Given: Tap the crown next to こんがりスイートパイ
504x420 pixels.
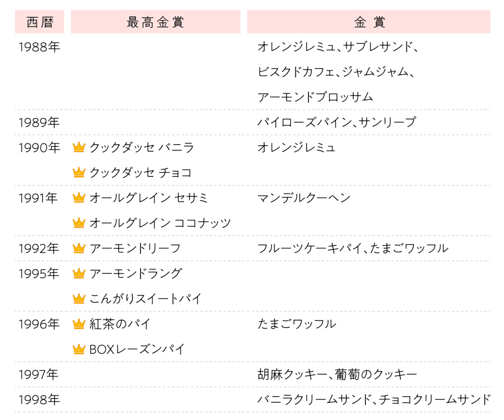Looking at the screenshot, I should tap(79, 299).
